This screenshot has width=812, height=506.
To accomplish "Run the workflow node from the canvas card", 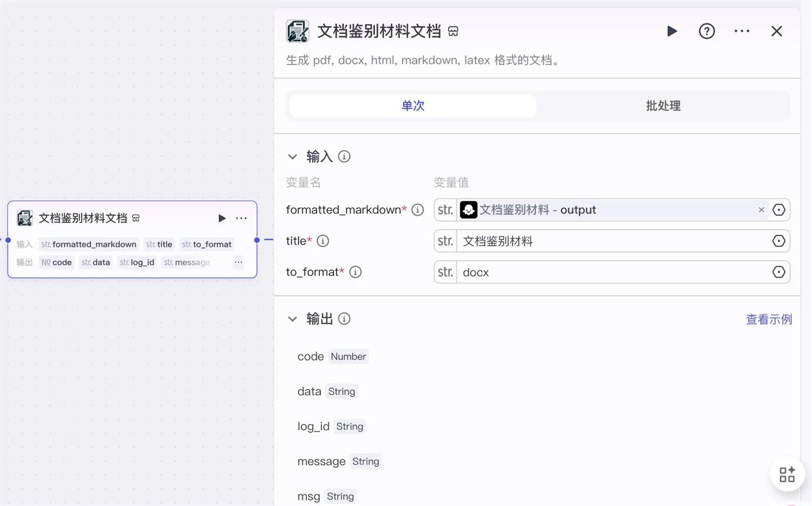I will point(222,218).
